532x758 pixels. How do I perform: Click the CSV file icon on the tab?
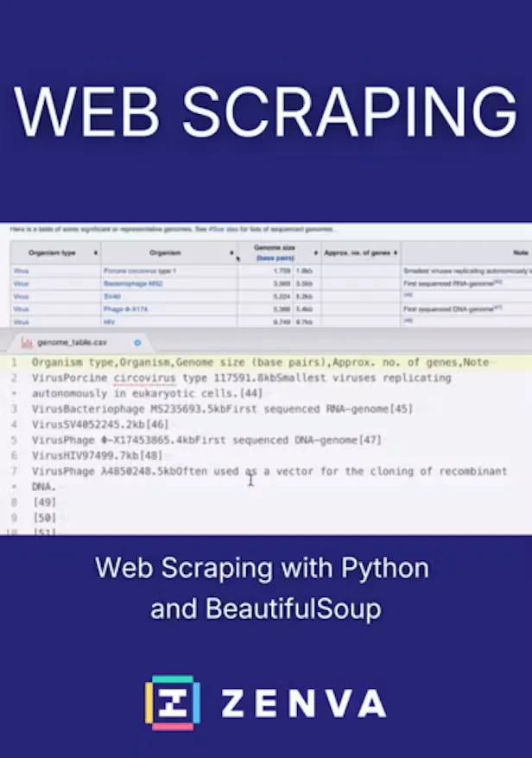pyautogui.click(x=27, y=342)
